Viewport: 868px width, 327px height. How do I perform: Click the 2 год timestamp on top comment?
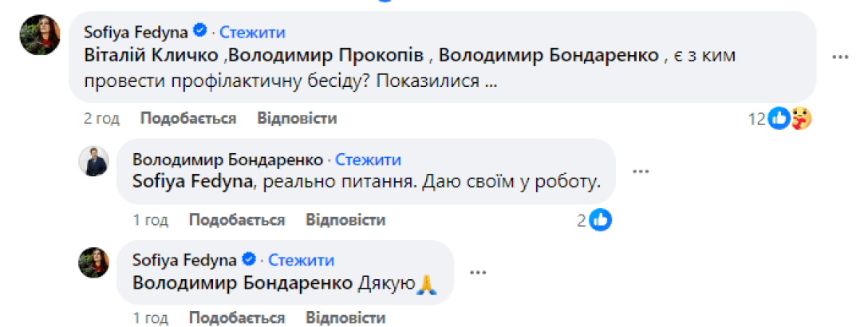pos(101,119)
